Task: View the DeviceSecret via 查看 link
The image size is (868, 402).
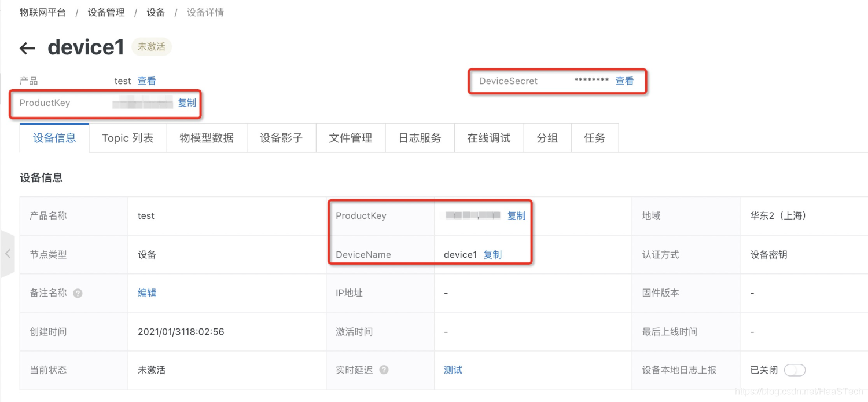Action: (x=624, y=81)
